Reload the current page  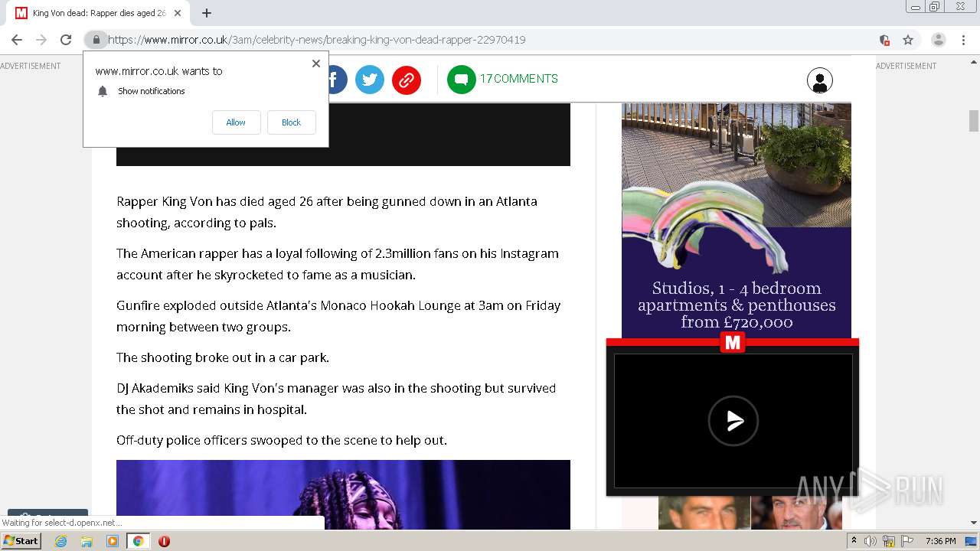tap(66, 40)
